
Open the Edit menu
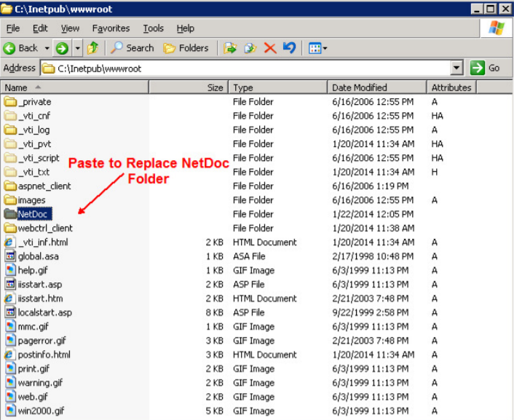coord(40,28)
